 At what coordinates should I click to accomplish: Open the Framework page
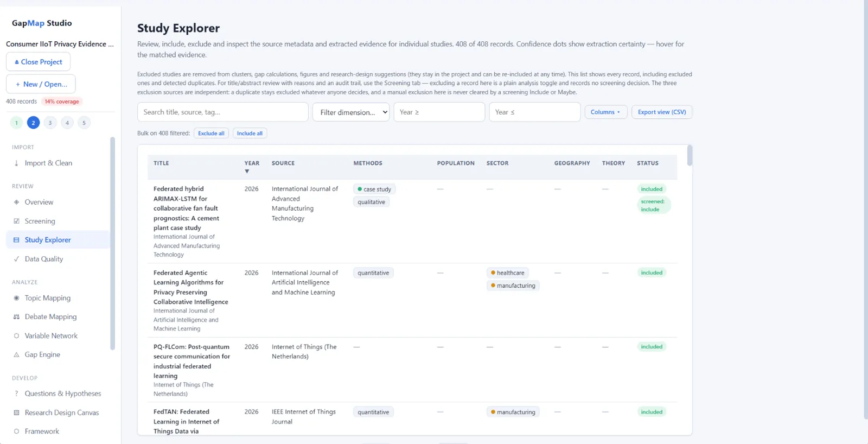[x=58, y=432]
